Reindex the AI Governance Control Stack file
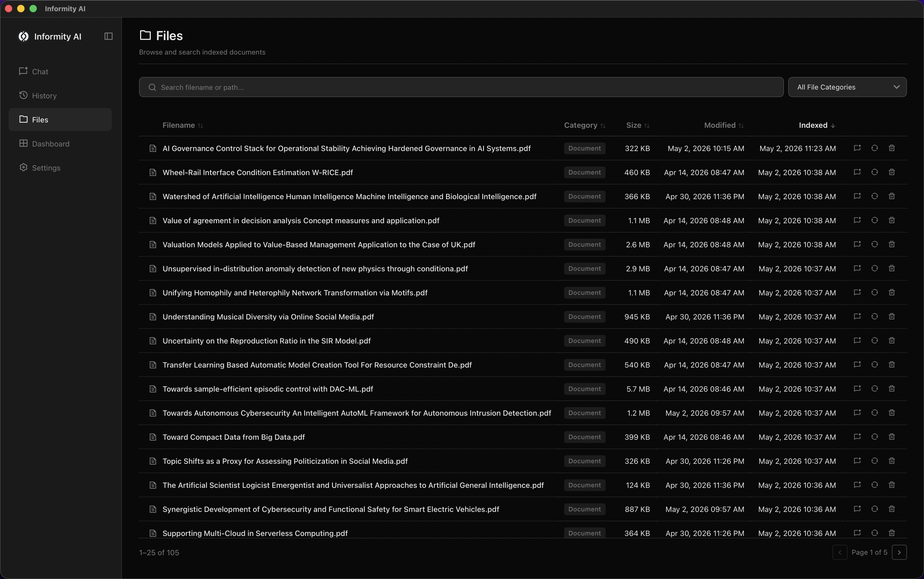This screenshot has width=924, height=579. tap(875, 148)
